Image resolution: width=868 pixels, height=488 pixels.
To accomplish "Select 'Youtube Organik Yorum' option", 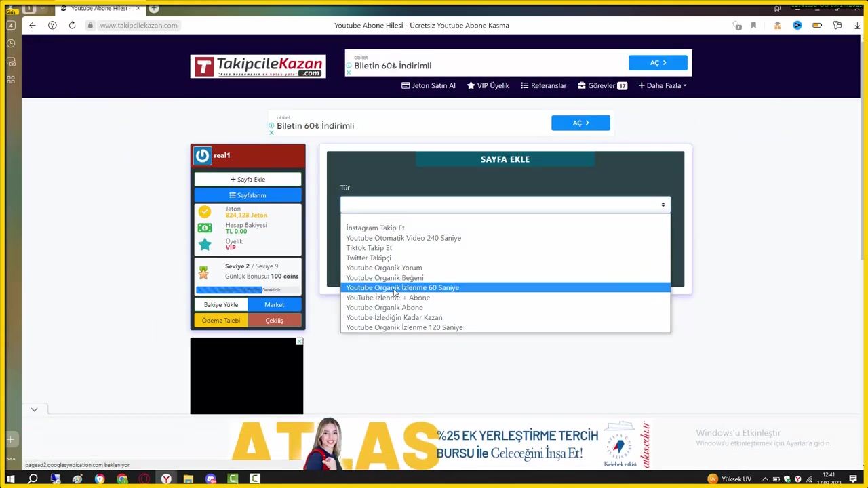I will (x=505, y=268).
